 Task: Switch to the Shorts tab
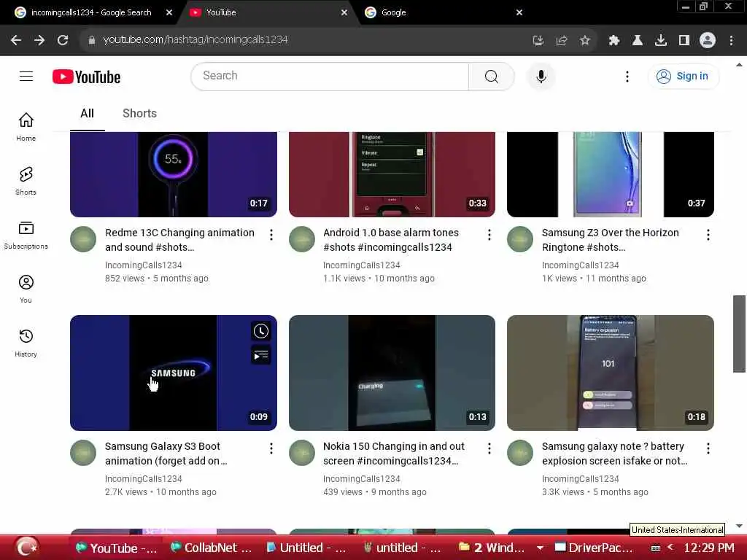click(x=139, y=113)
